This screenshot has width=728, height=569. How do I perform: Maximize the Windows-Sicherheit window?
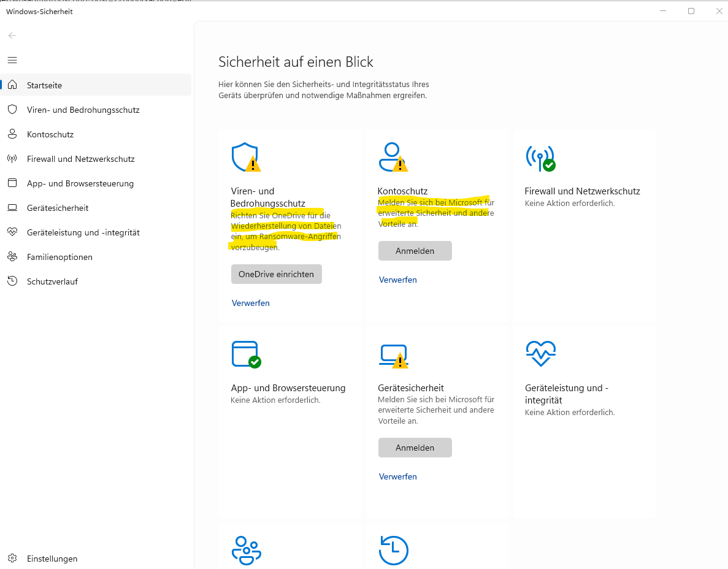point(691,11)
